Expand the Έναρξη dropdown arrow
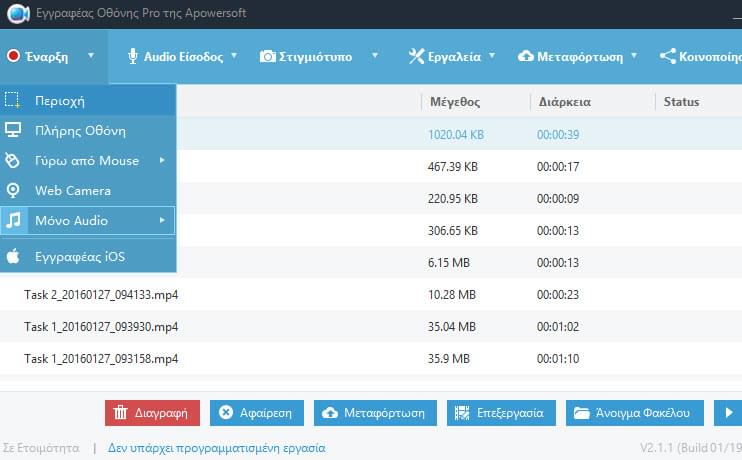Image resolution: width=742 pixels, height=460 pixels. (x=91, y=56)
